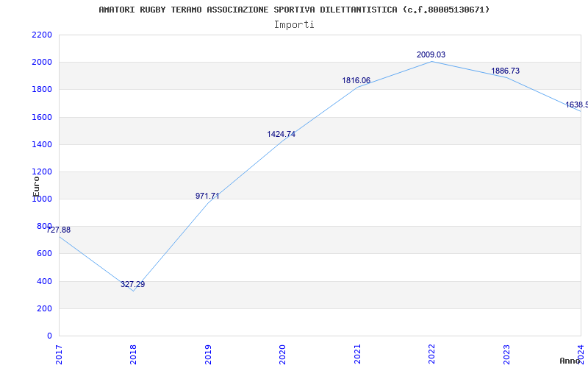
Task: Click the y-axis value 400
Action: 44,281
